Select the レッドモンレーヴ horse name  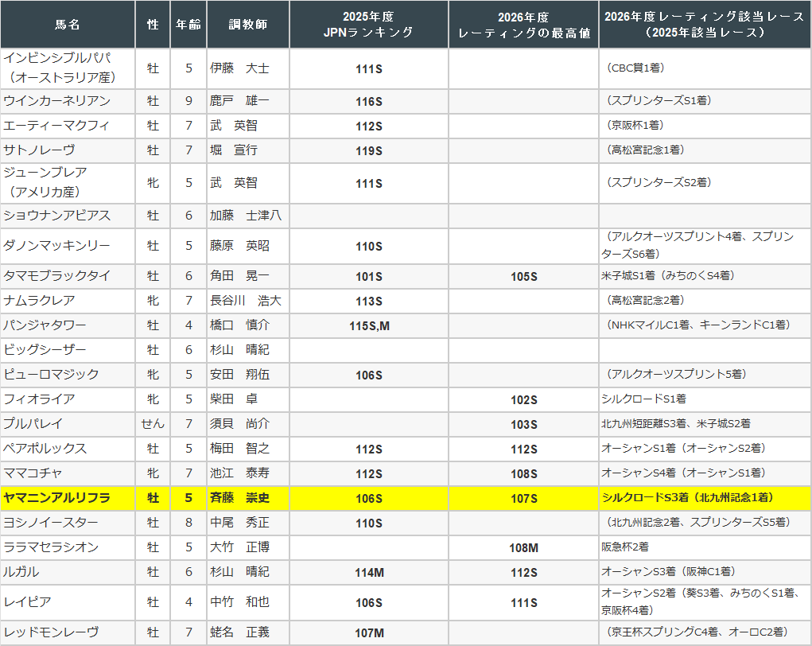tap(51, 632)
